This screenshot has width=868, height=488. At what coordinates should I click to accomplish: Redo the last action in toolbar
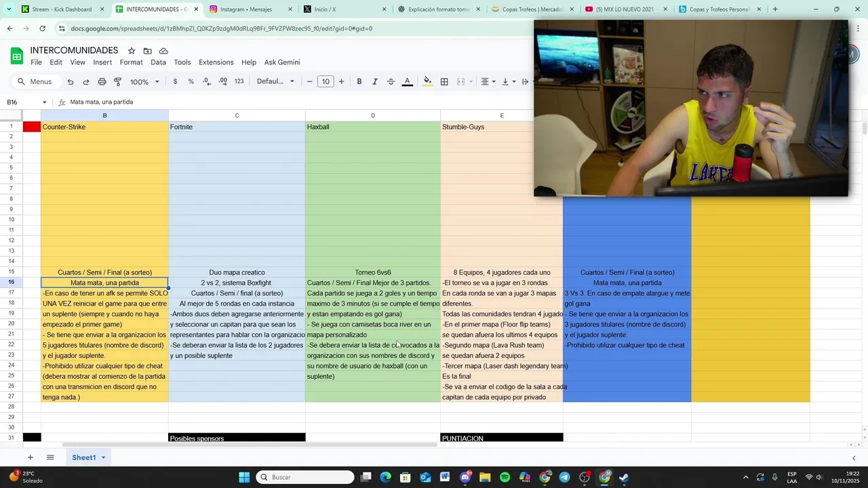(x=86, y=81)
